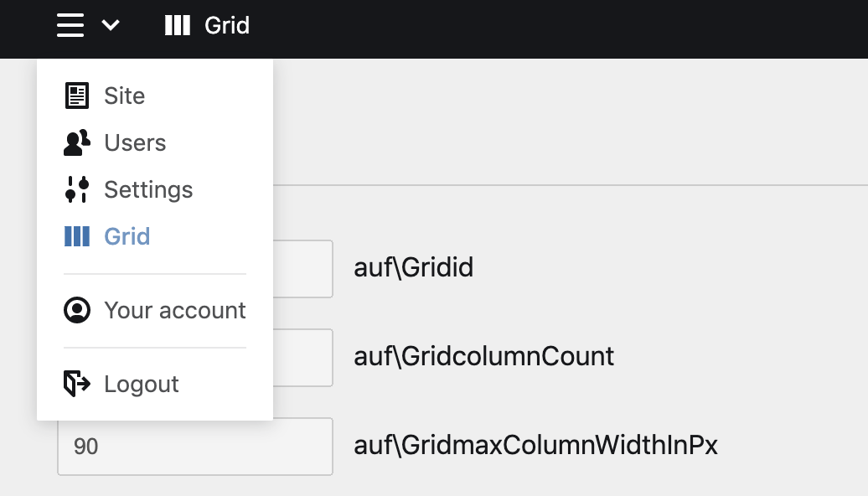Choose Logout from the menu

[142, 384]
